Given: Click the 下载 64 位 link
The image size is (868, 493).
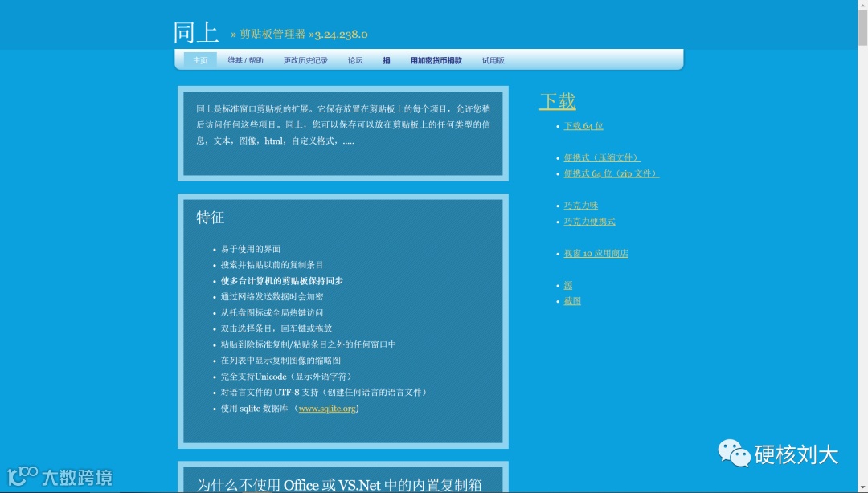Looking at the screenshot, I should pos(583,126).
